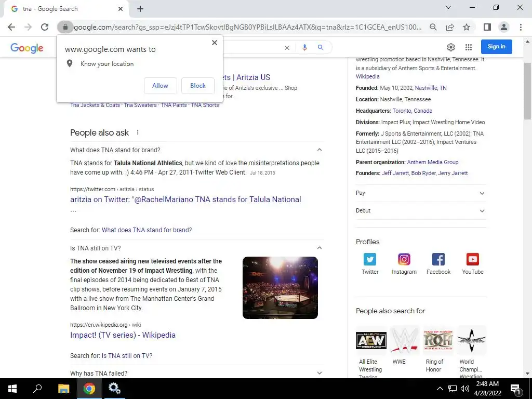Open TNA Shorts sitelink
The width and height of the screenshot is (532, 399).
pos(205,105)
